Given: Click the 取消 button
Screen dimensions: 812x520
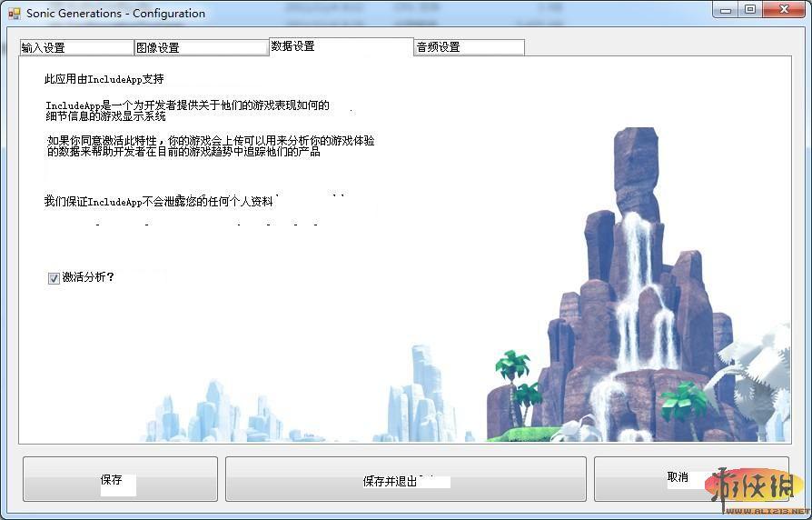Looking at the screenshot, I should pos(691,479).
